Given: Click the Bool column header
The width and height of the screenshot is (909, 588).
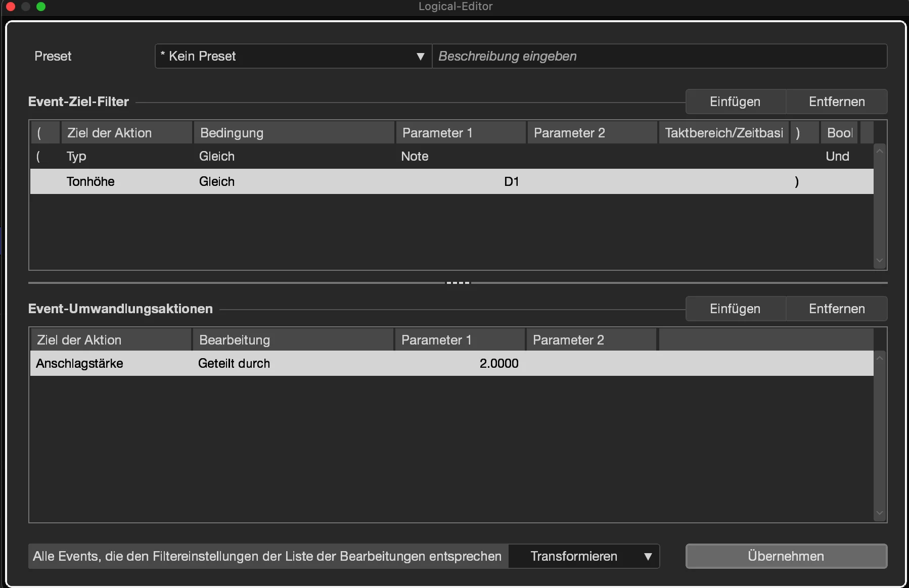Looking at the screenshot, I should (839, 133).
